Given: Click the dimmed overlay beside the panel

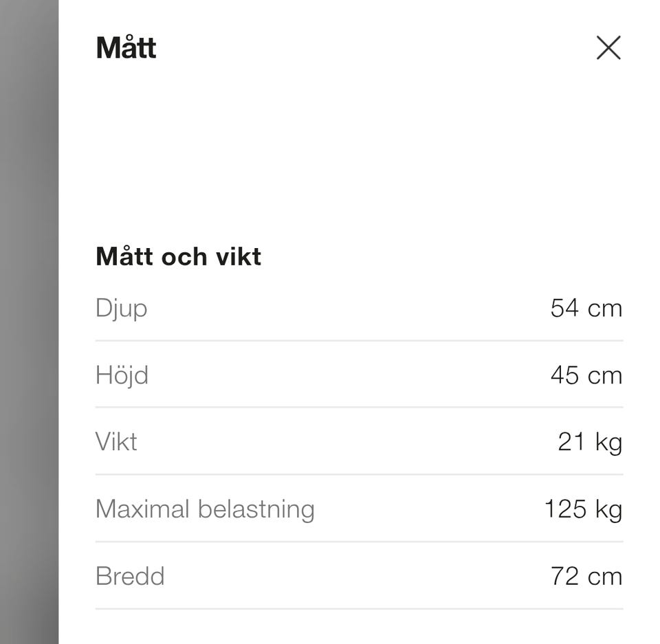Looking at the screenshot, I should [x=29, y=322].
